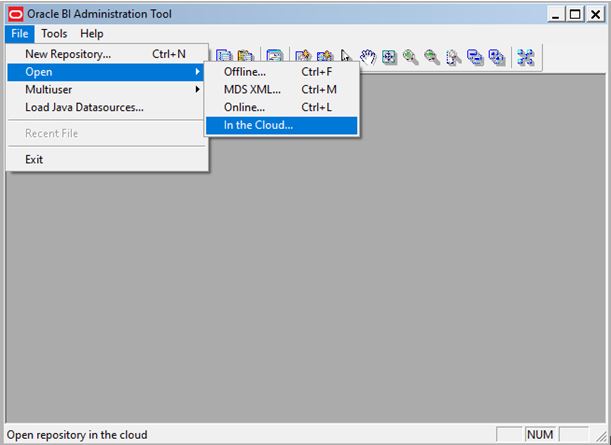Choose New Repository from File menu
Image resolution: width=611 pixels, height=445 pixels.
pyautogui.click(x=106, y=54)
